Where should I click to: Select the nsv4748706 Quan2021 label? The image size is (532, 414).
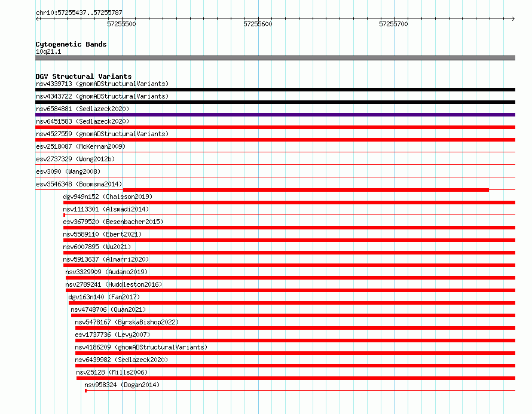[108, 309]
